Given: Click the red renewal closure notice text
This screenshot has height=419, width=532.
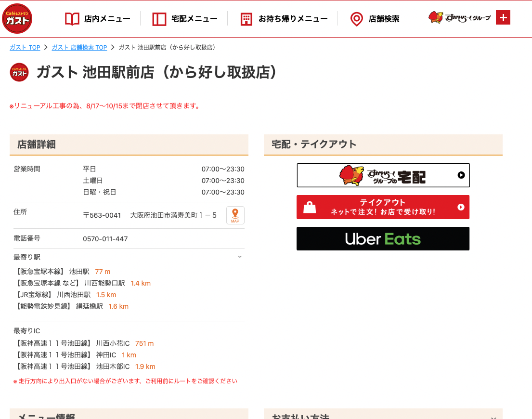Looking at the screenshot, I should coord(104,106).
